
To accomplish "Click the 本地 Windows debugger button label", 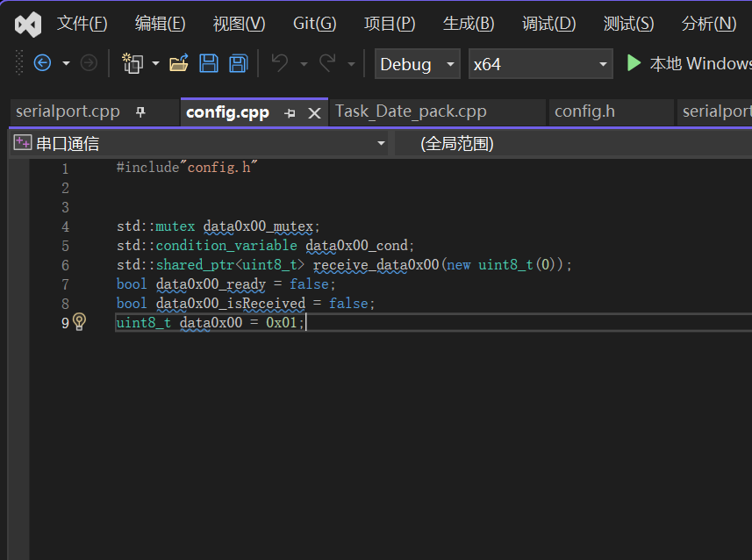I will click(701, 63).
